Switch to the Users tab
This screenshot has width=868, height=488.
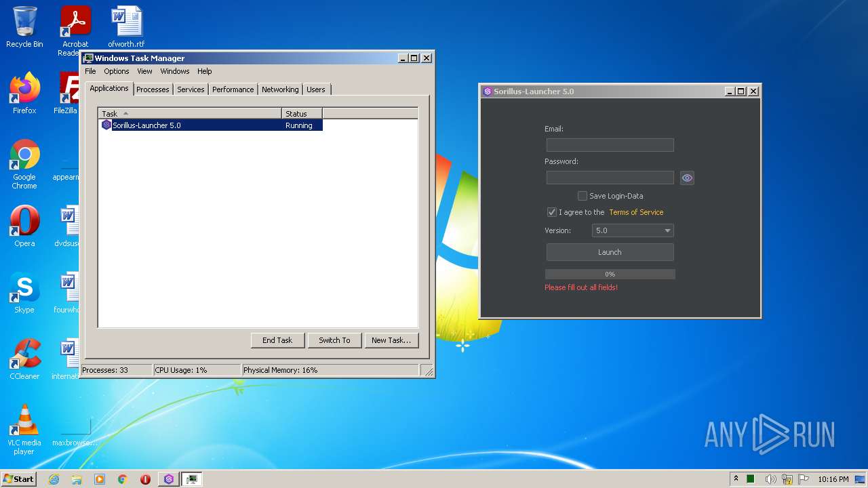(x=316, y=89)
